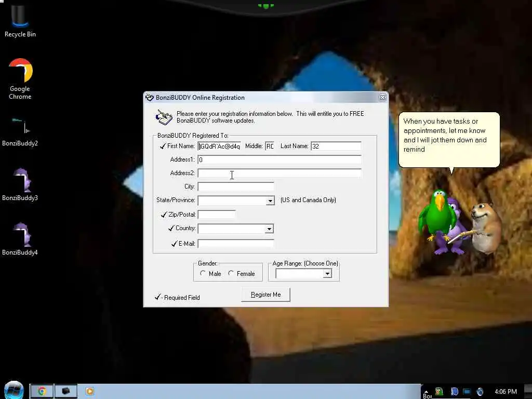
Task: Click the hamster character with pencil
Action: click(485, 228)
